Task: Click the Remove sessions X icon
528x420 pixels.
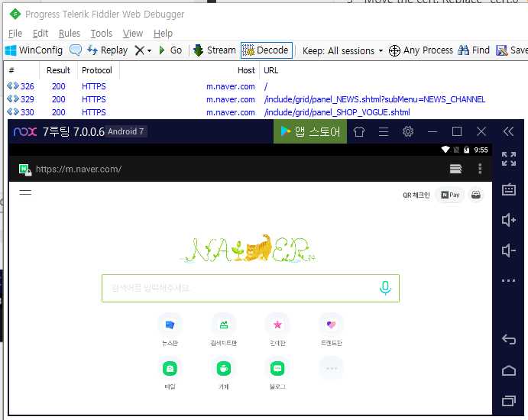Action: click(139, 50)
